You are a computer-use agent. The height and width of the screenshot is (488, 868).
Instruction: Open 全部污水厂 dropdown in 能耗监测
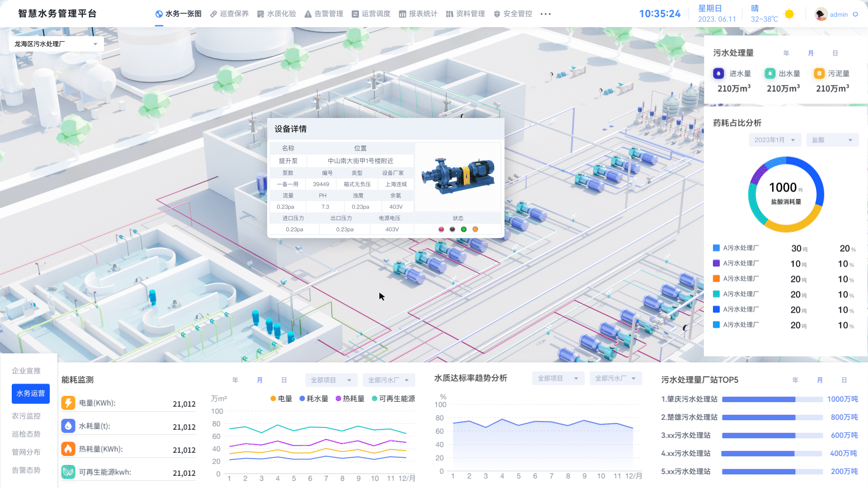389,380
